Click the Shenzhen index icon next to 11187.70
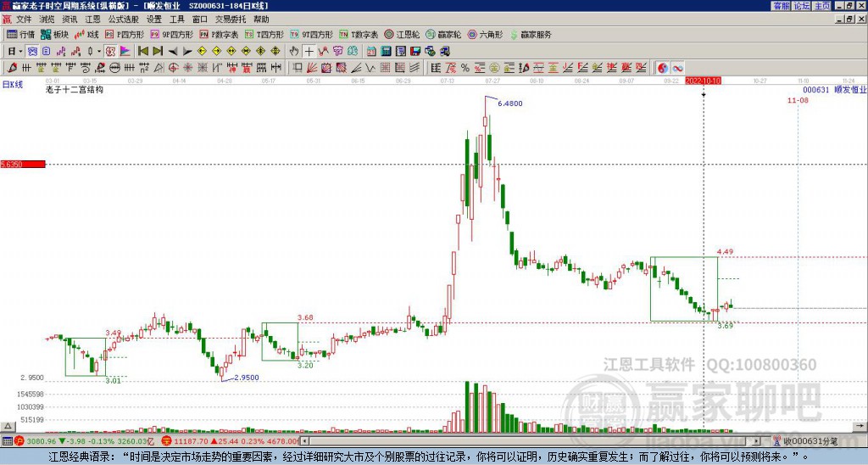This screenshot has height=465, width=868. [167, 441]
